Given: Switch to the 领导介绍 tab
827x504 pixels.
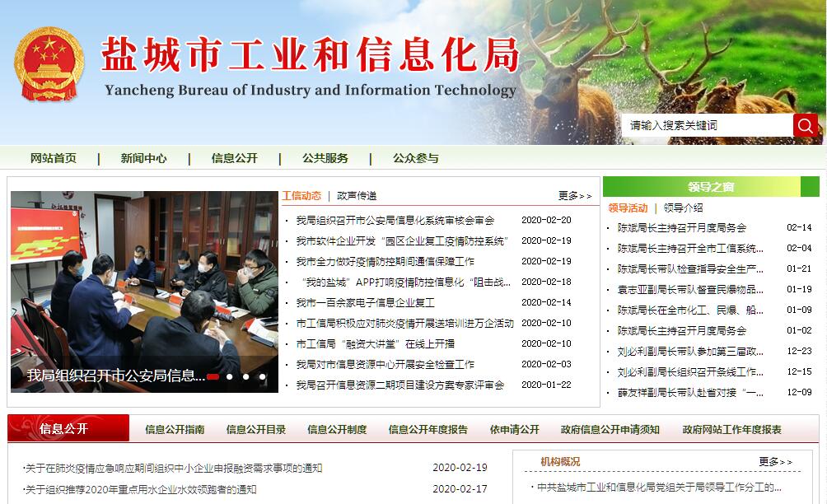Looking at the screenshot, I should click(x=683, y=208).
